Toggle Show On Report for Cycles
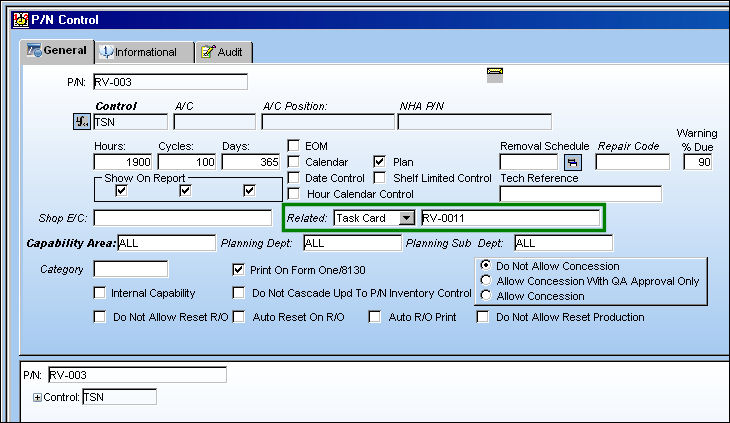 pyautogui.click(x=185, y=190)
